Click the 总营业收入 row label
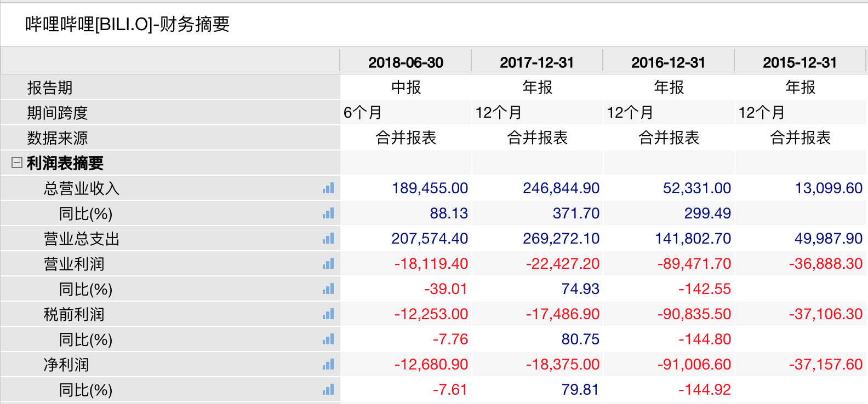 [x=82, y=188]
